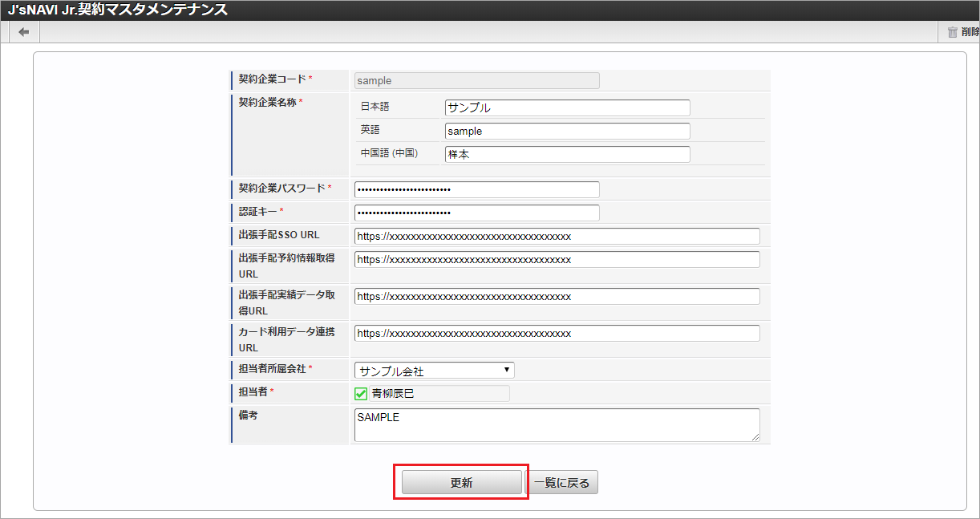Click the 備考 textarea resize handle
Viewport: 980px width, 519px height.
[755, 437]
